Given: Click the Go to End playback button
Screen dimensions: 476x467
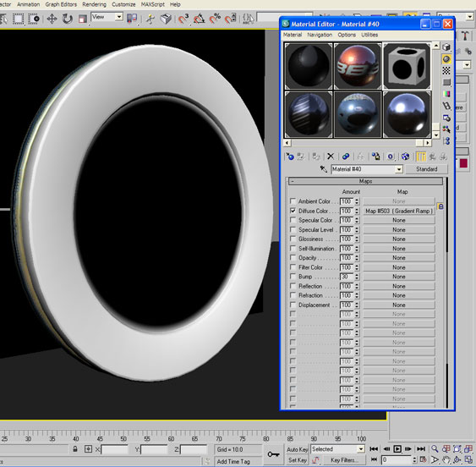Looking at the screenshot, I should pyautogui.click(x=421, y=448).
